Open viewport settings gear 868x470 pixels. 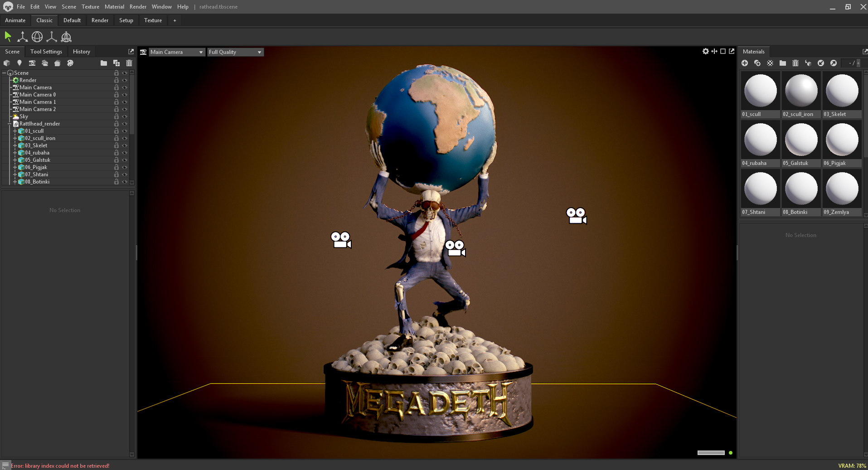pos(706,51)
